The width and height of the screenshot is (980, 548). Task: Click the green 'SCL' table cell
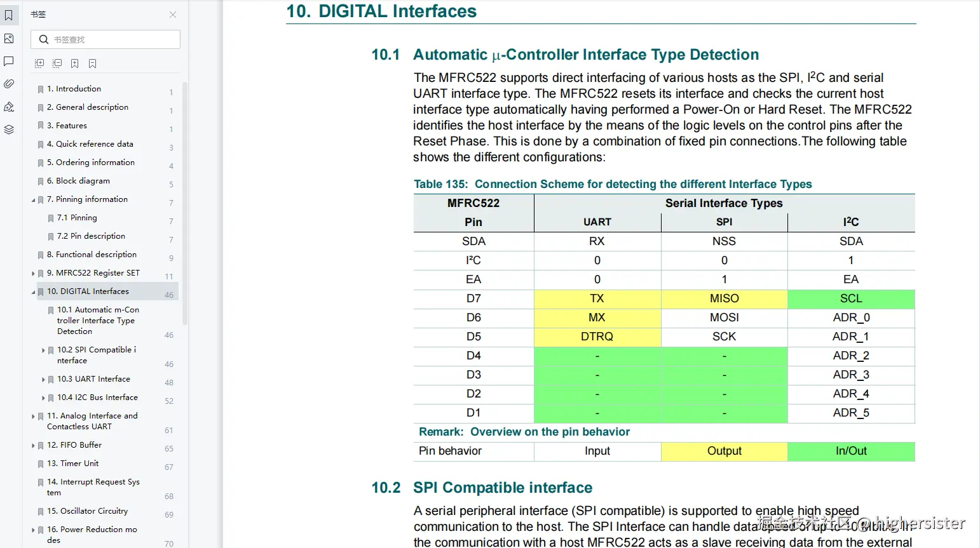(x=851, y=298)
